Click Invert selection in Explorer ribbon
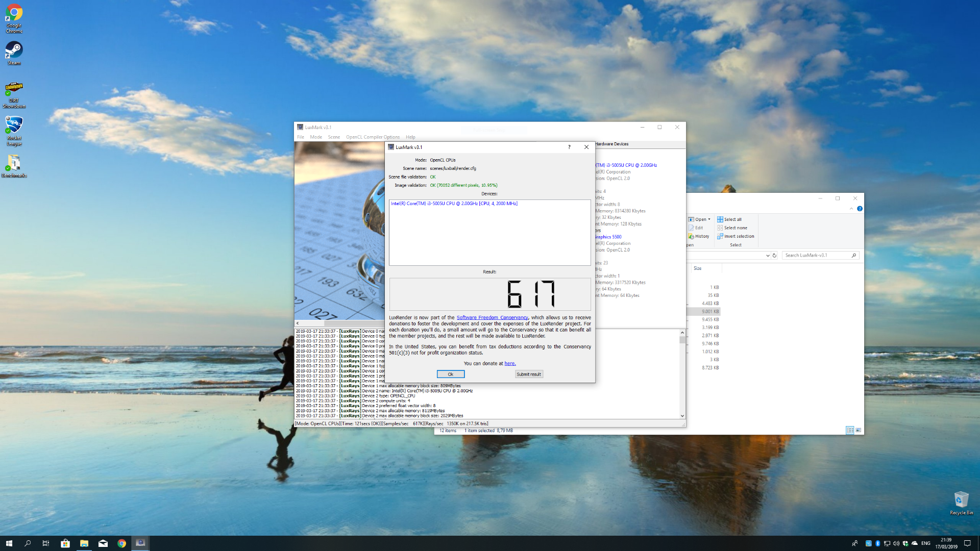Screen dimensions: 980x551 pyautogui.click(x=736, y=236)
